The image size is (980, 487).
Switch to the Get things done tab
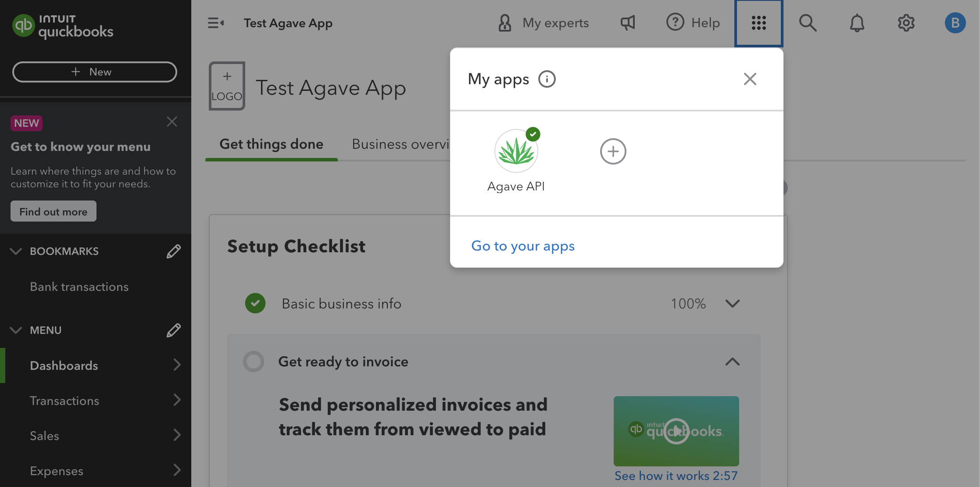271,144
